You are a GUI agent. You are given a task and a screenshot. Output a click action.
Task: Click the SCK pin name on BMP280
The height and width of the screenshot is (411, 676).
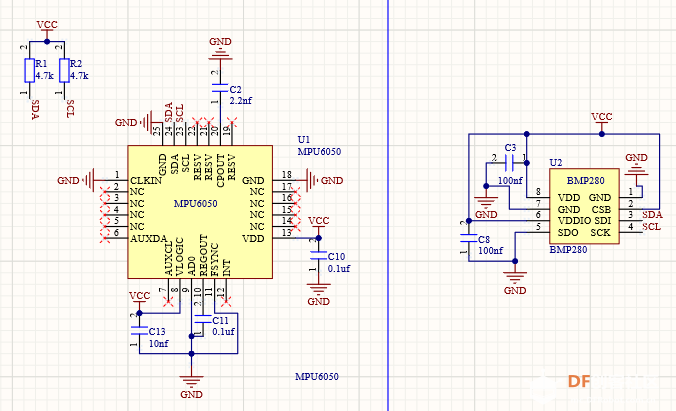[601, 233]
